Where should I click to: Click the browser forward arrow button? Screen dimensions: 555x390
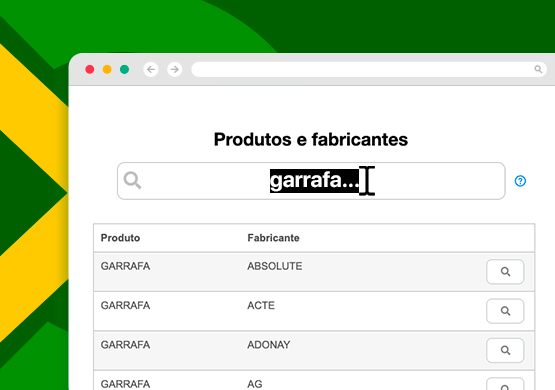click(174, 69)
